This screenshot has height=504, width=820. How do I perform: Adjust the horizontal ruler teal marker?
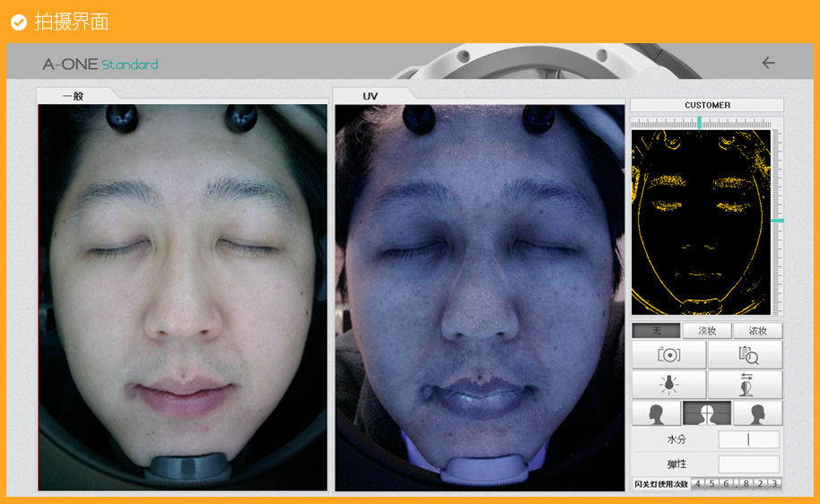(x=699, y=123)
